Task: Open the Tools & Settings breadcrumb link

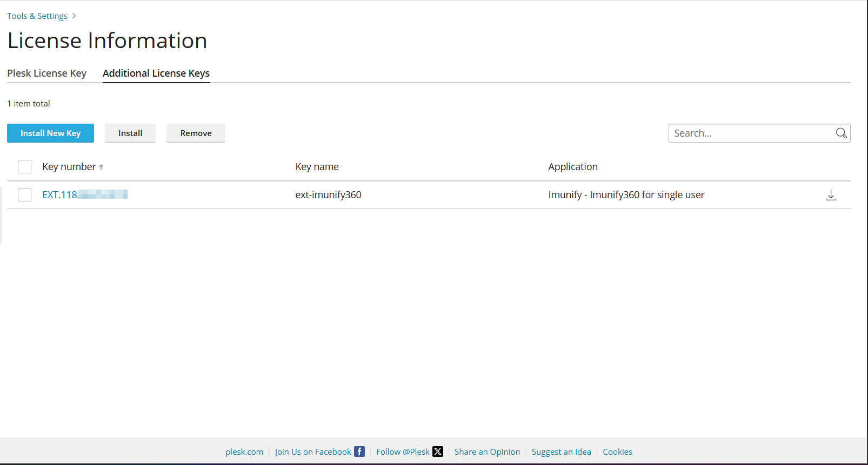Action: coord(37,16)
